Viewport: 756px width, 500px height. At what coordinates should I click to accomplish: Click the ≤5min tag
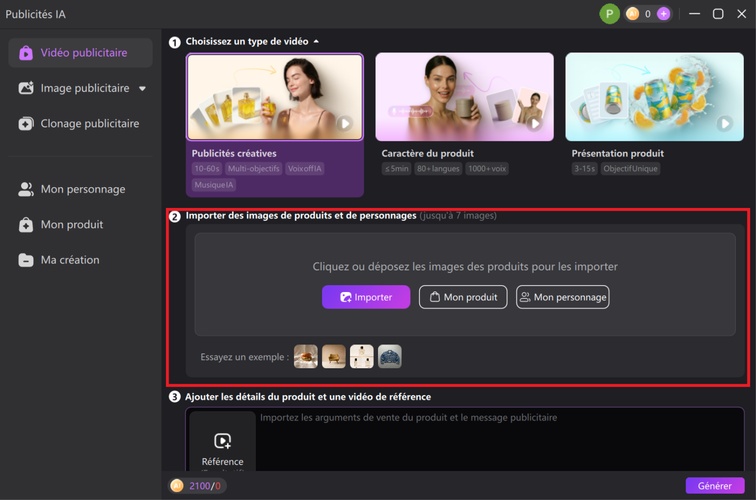click(x=396, y=169)
